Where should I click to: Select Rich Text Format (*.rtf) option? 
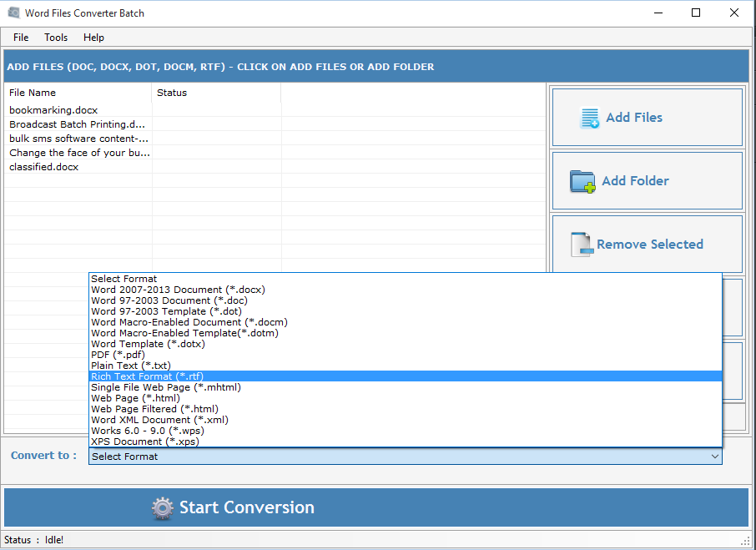406,376
